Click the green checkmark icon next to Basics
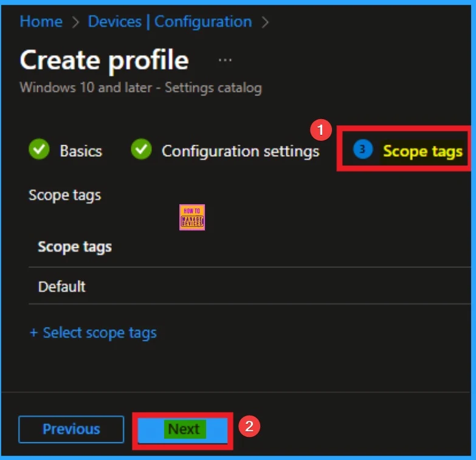The height and width of the screenshot is (460, 476). pyautogui.click(x=40, y=150)
